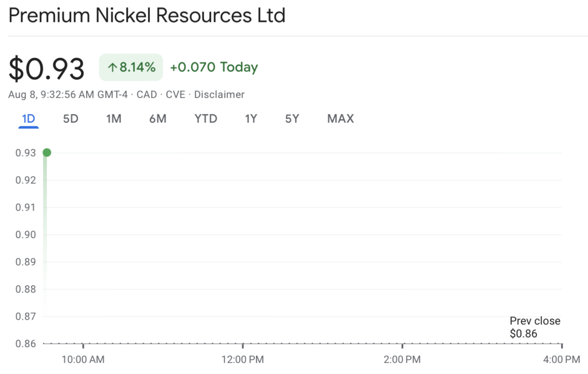Click the Premium Nickel Resources Ltd title
Image resolution: width=588 pixels, height=374 pixels.
coord(146,15)
